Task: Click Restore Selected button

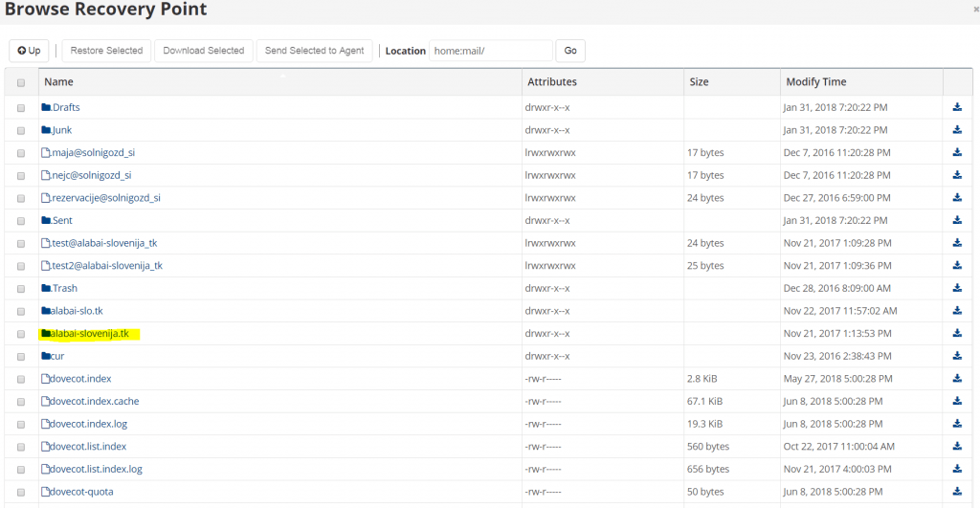Action: (106, 51)
